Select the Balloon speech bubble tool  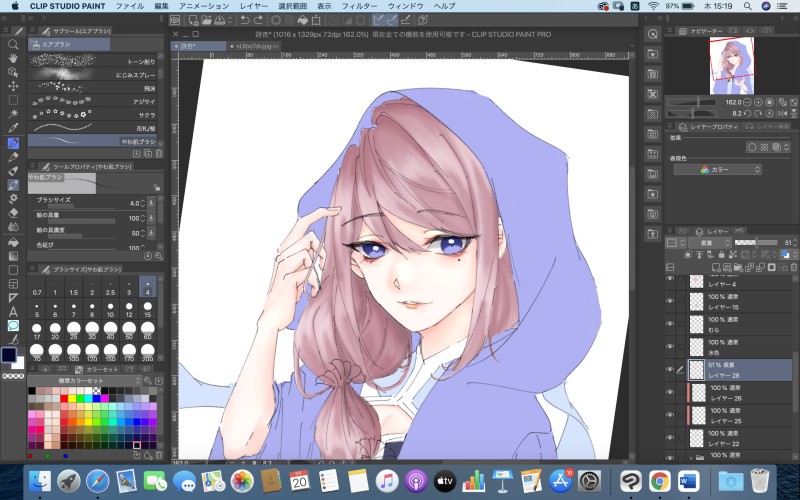(x=13, y=326)
